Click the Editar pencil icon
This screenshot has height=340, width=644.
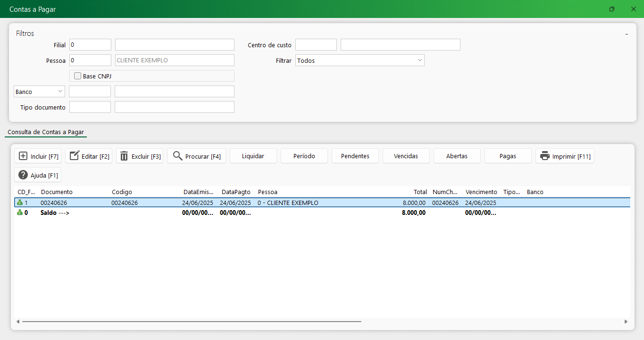point(74,156)
